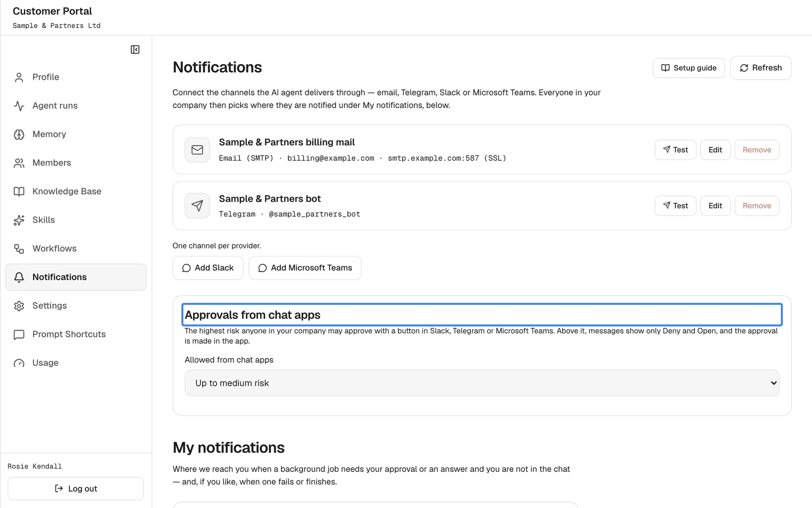Click the My notifications heading
The height and width of the screenshot is (508, 812).
(x=229, y=447)
